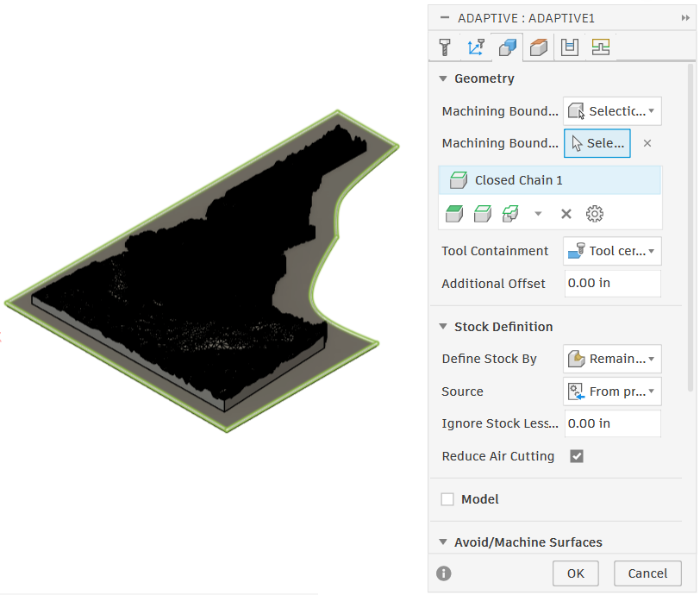The image size is (700, 595).
Task: Click the Closed Chain 1 cube icon
Action: coord(459,180)
